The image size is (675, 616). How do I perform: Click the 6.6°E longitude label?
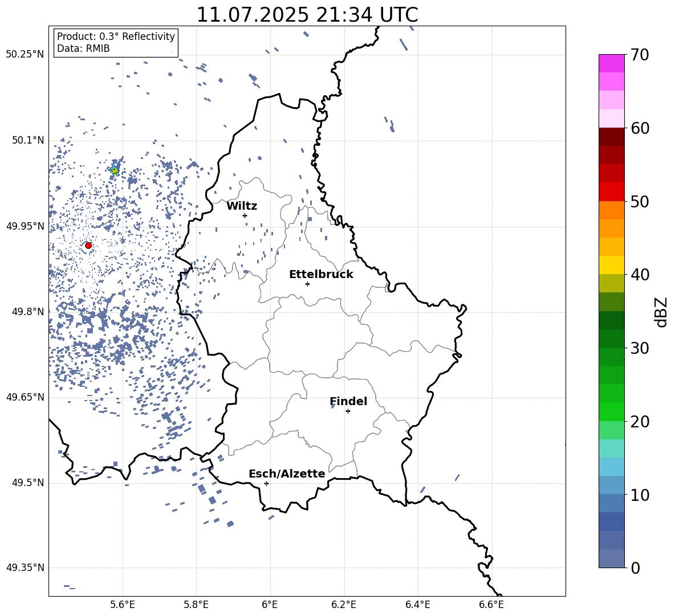click(491, 605)
